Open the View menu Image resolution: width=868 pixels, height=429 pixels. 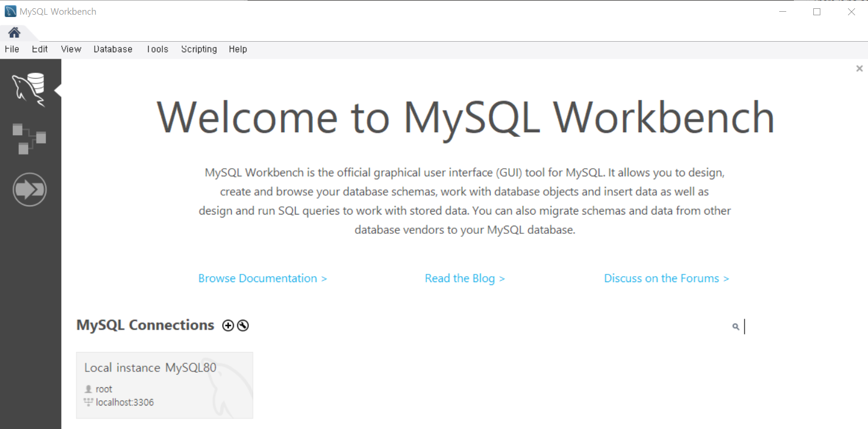point(71,49)
